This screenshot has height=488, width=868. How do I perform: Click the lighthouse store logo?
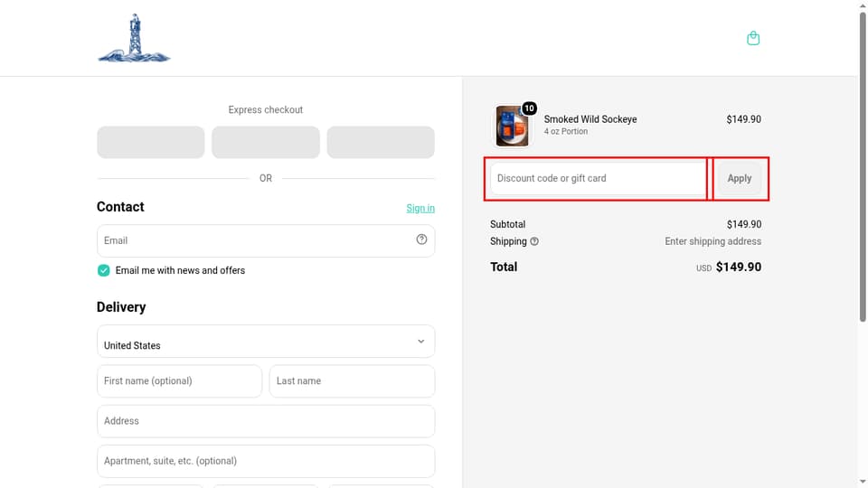point(134,38)
